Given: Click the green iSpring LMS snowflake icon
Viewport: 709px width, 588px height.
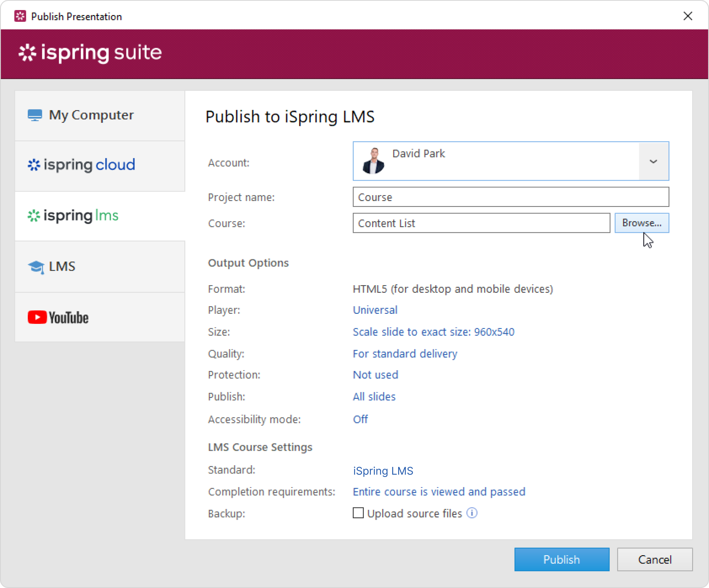Looking at the screenshot, I should (x=34, y=215).
